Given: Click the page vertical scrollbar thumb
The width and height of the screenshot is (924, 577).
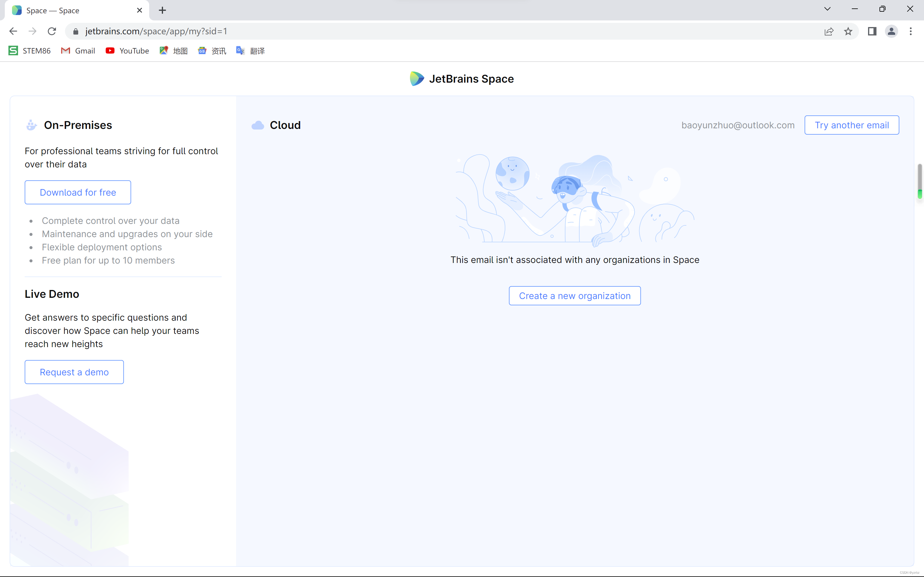Looking at the screenshot, I should (x=919, y=181).
